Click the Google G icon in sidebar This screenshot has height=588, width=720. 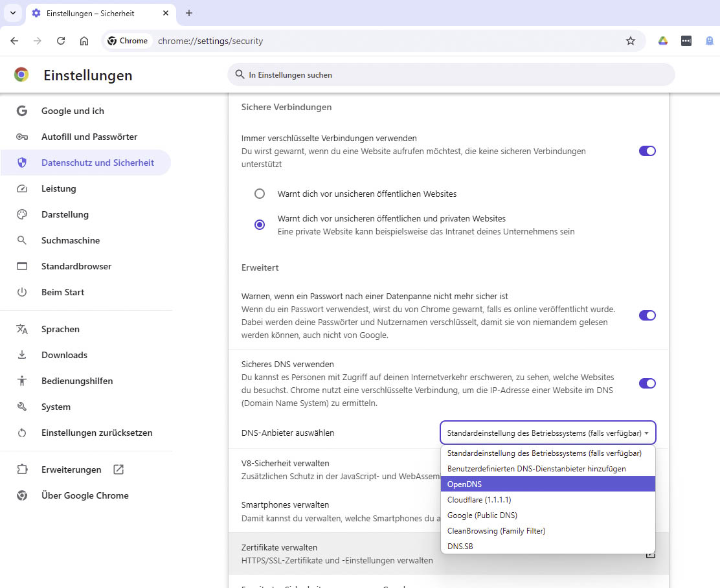click(22, 111)
